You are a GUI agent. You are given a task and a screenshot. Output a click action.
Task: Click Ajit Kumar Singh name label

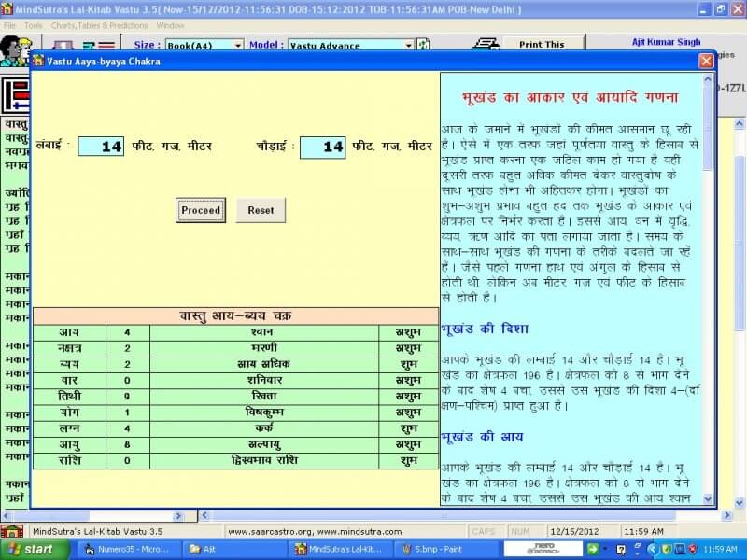[666, 42]
